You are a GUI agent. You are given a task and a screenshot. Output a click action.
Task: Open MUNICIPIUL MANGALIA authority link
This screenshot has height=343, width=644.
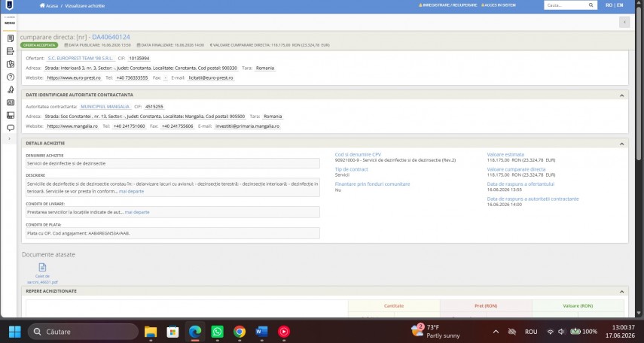click(105, 107)
